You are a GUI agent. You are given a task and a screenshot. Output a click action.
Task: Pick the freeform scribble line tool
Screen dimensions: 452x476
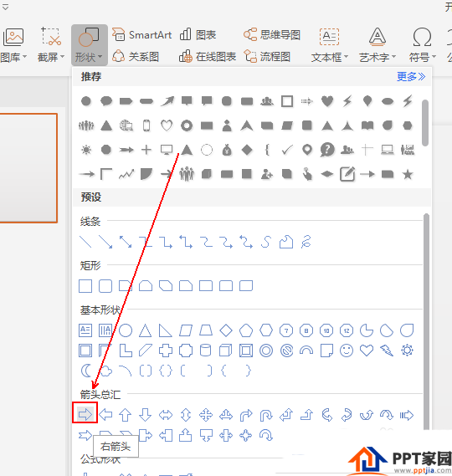306,242
